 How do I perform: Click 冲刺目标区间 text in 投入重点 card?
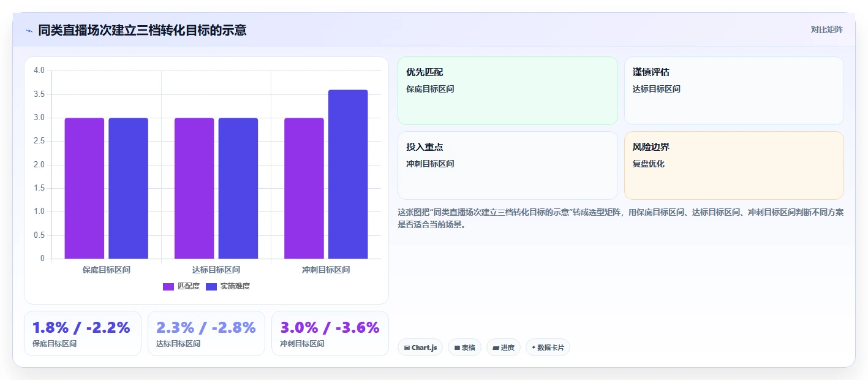point(430,164)
